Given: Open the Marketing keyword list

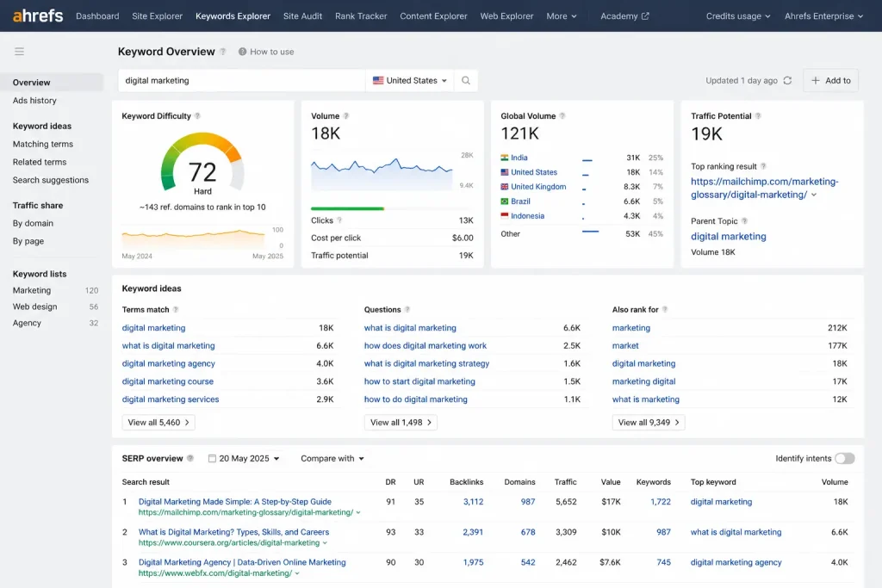Looking at the screenshot, I should tap(32, 290).
